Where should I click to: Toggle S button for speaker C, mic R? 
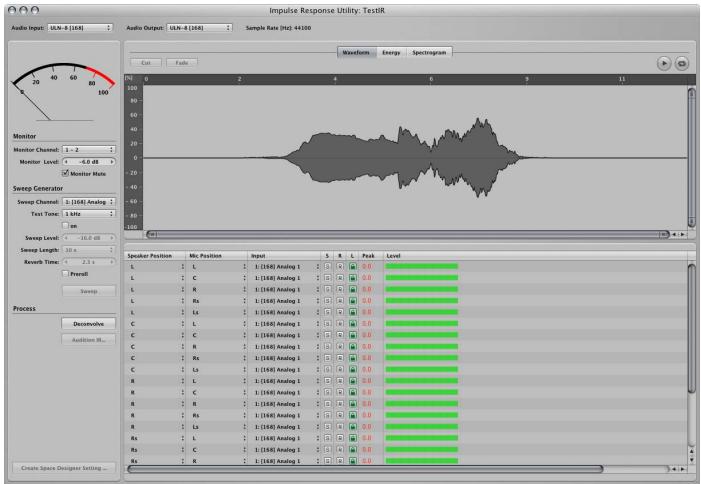point(327,347)
